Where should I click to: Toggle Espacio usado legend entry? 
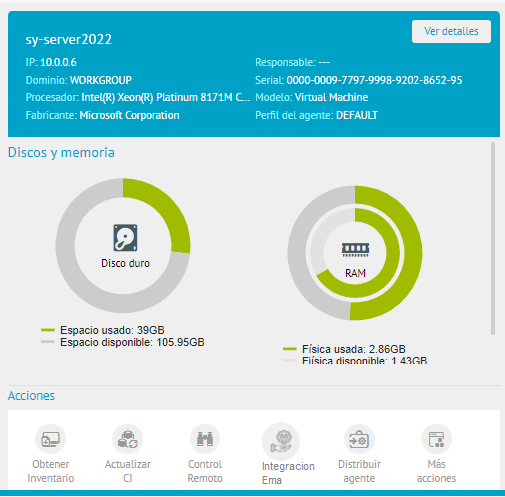pos(103,330)
